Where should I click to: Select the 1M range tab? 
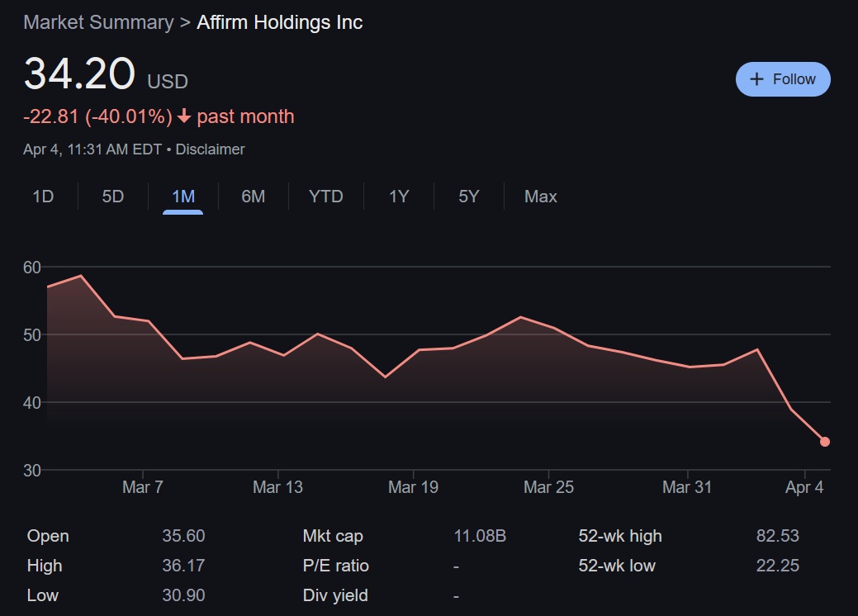point(183,197)
